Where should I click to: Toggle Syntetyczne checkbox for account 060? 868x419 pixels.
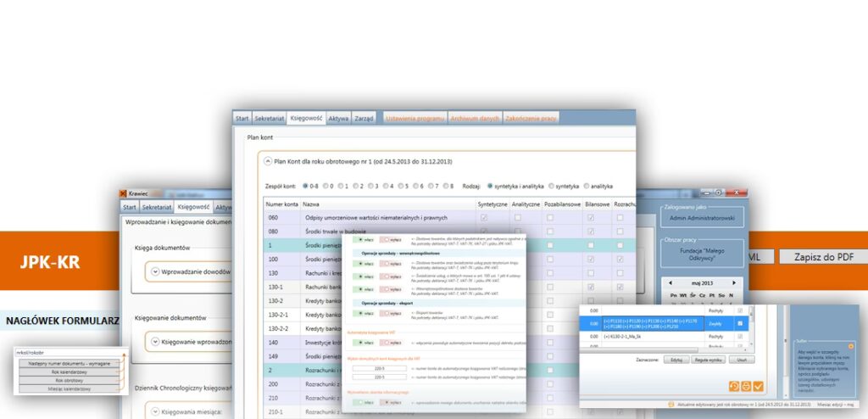click(x=484, y=217)
